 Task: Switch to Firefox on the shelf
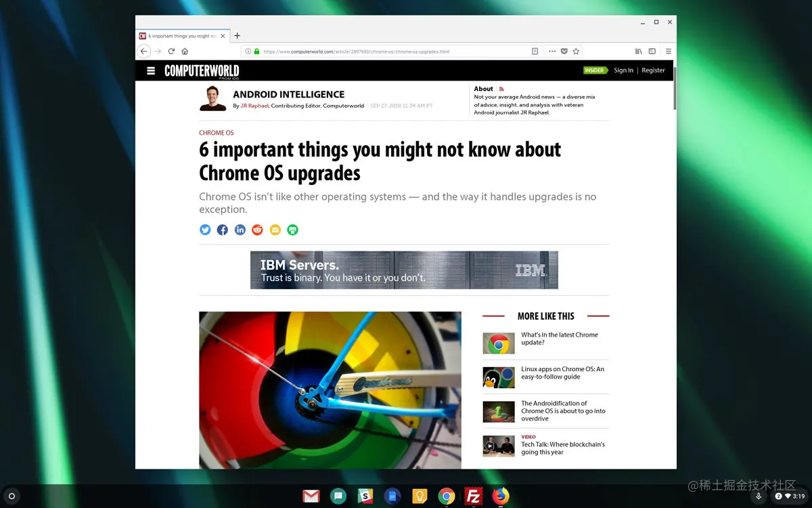(x=500, y=496)
